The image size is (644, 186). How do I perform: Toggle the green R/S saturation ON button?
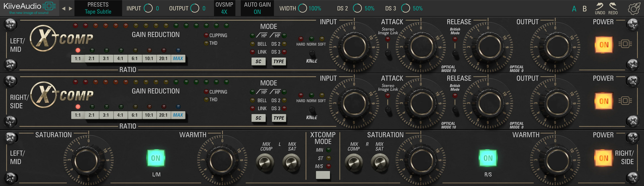pos(488,158)
